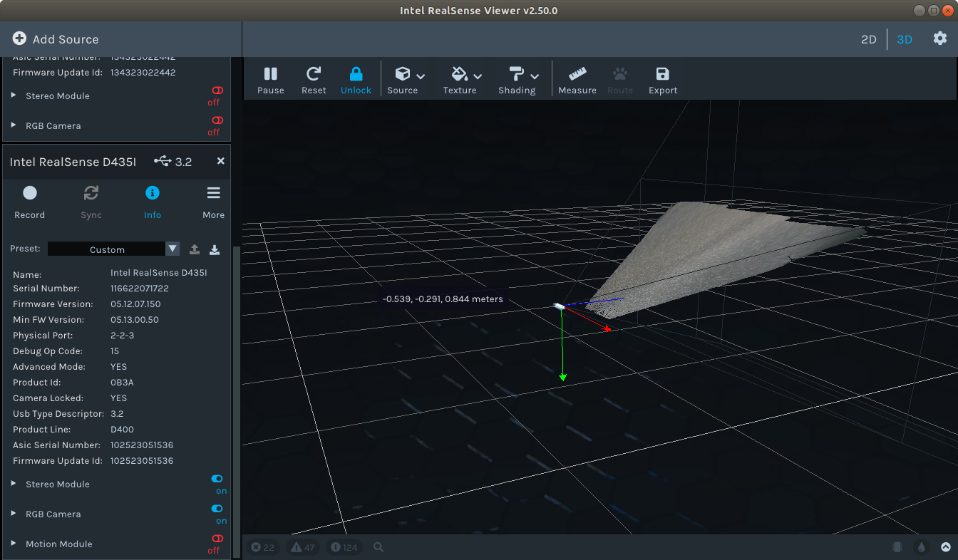The image size is (958, 560).
Task: Show the info count 124 log
Action: [344, 547]
